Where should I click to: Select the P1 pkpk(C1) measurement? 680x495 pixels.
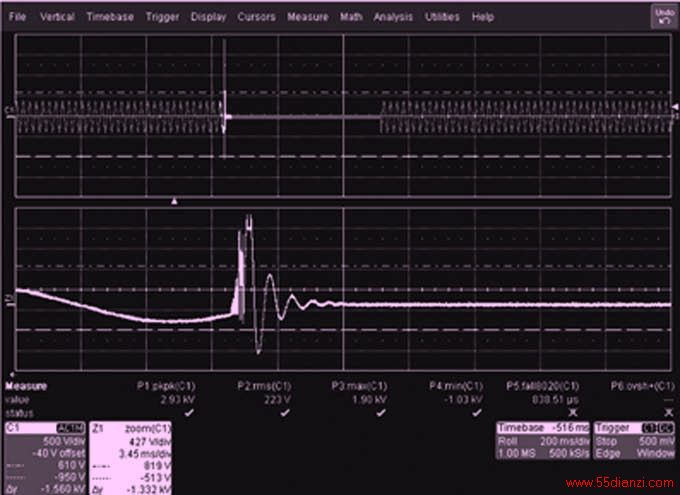click(x=166, y=386)
